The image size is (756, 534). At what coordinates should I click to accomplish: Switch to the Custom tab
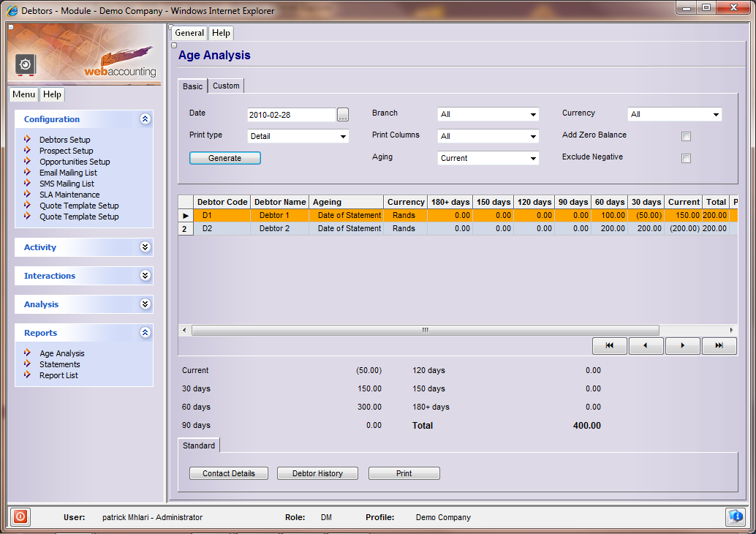pyautogui.click(x=226, y=86)
